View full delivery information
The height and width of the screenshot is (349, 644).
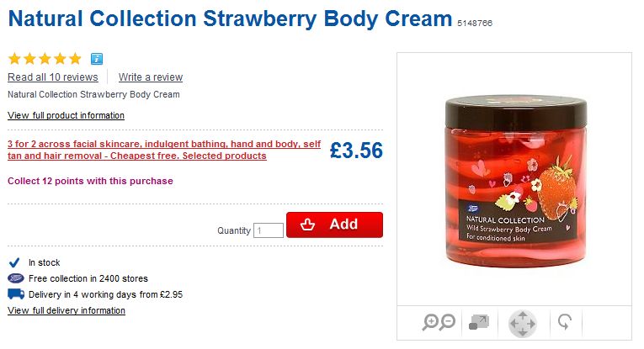point(66,311)
